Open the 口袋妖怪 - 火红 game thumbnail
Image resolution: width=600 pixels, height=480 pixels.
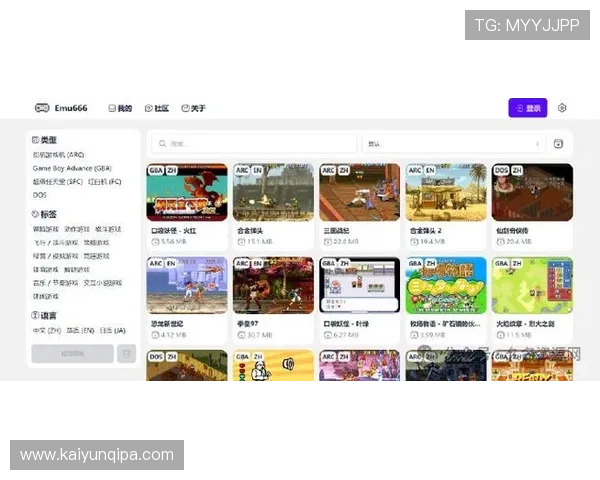[x=187, y=192]
